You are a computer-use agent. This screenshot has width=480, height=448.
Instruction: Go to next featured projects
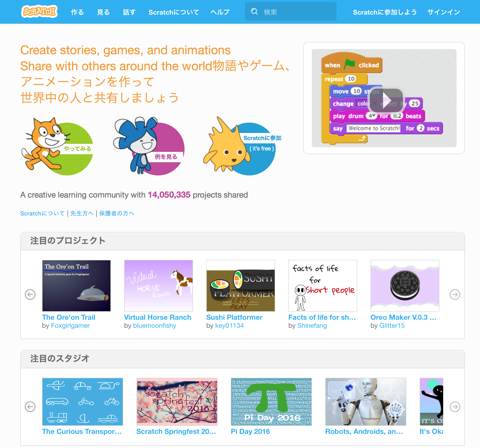point(455,294)
